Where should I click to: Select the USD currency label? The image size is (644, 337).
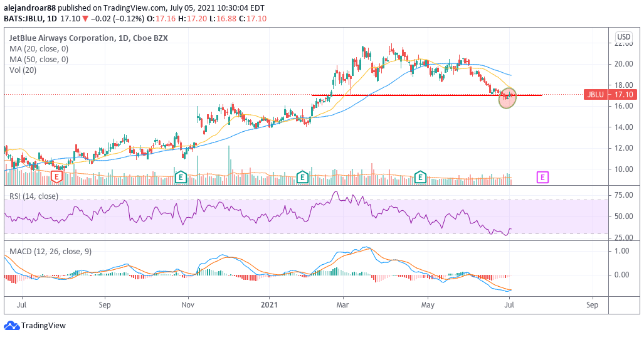(x=623, y=37)
